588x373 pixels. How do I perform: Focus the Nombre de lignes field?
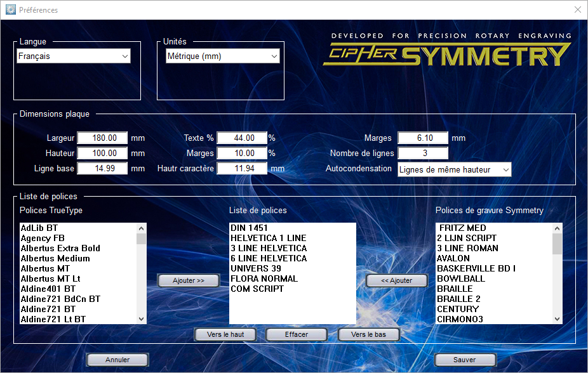coord(423,153)
